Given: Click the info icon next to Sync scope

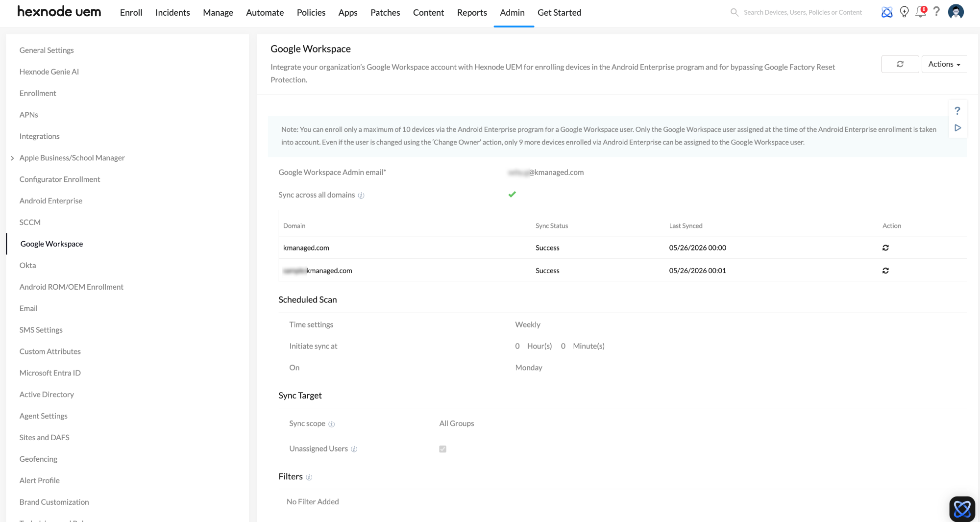Looking at the screenshot, I should [332, 424].
